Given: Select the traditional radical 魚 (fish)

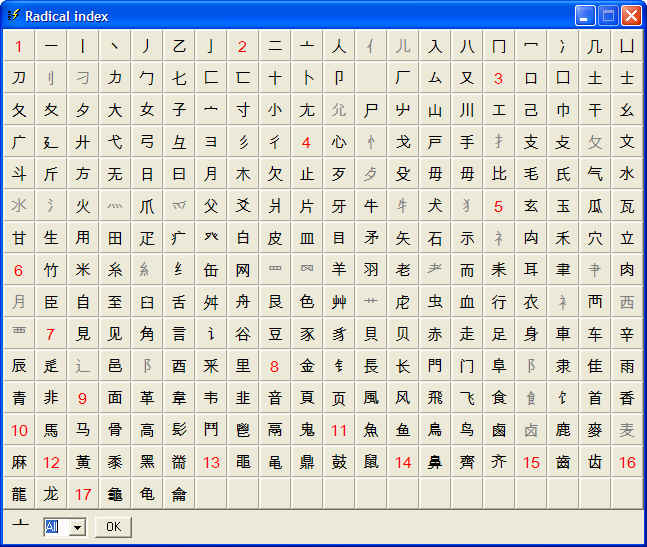Looking at the screenshot, I should pyautogui.click(x=371, y=430).
